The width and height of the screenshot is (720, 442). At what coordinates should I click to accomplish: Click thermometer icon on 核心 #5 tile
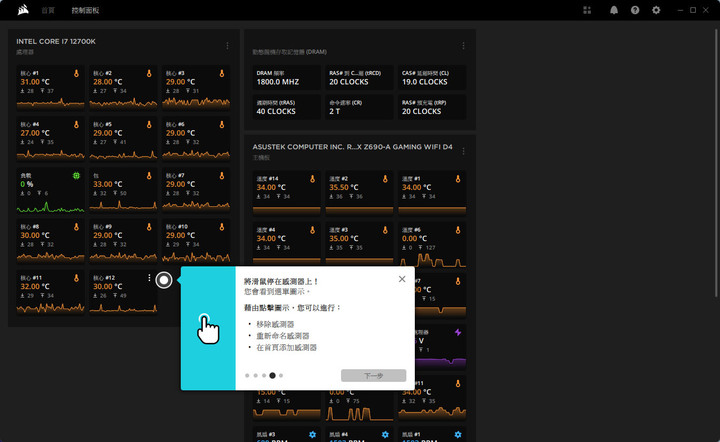(x=149, y=124)
